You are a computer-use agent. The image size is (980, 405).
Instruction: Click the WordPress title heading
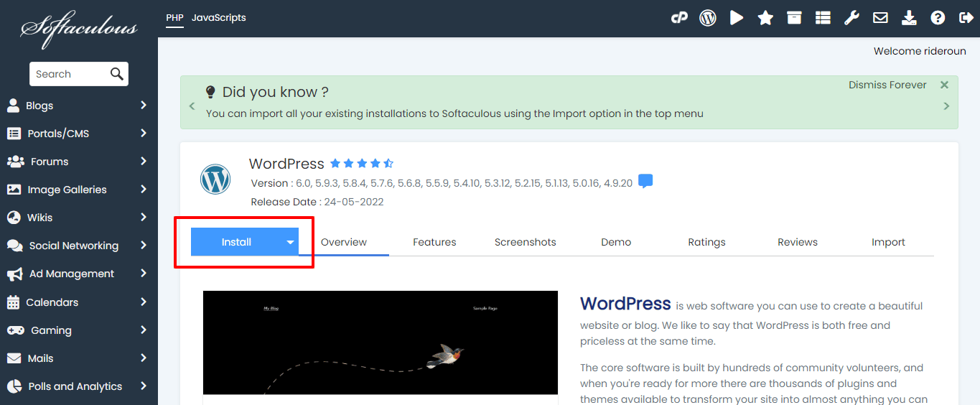(x=286, y=164)
